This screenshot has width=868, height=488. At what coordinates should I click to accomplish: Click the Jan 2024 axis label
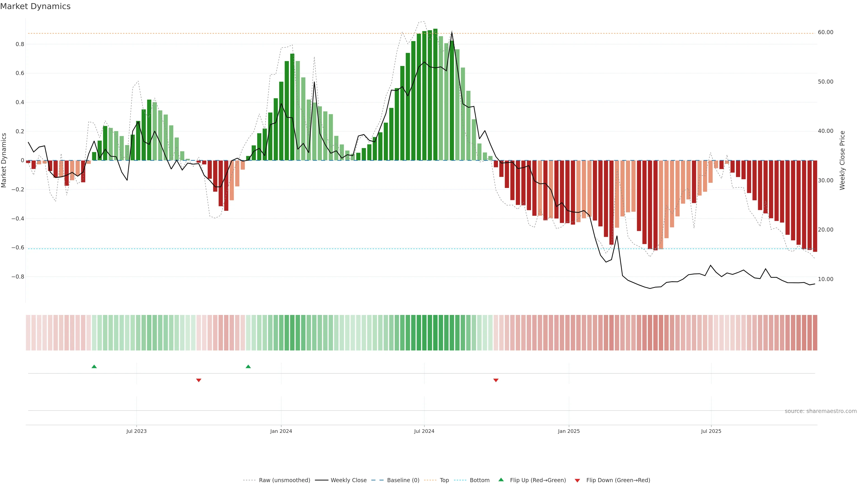[281, 431]
